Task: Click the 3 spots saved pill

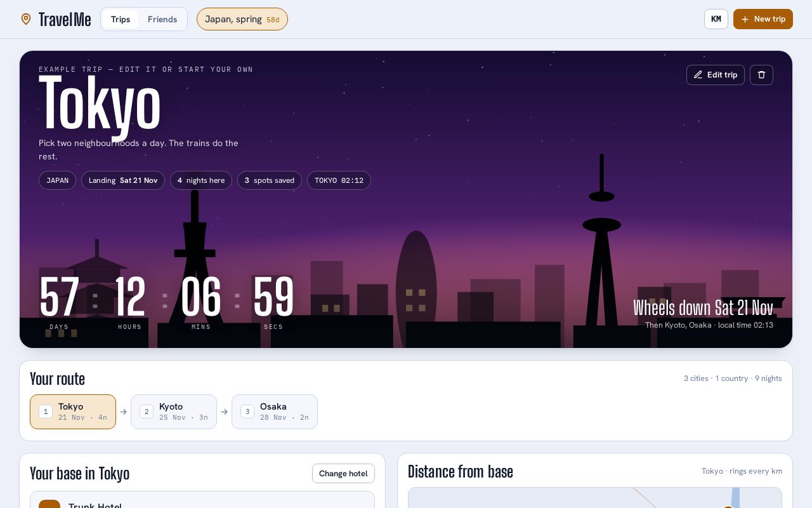Action: coord(270,180)
